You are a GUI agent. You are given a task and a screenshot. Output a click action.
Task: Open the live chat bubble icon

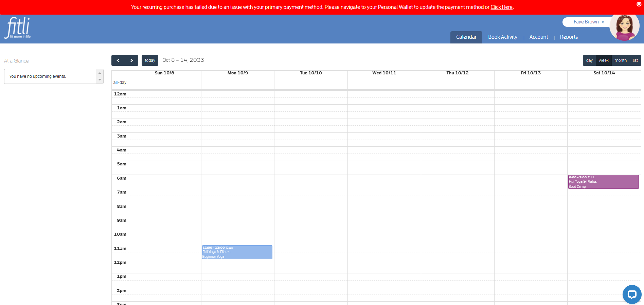point(632,294)
